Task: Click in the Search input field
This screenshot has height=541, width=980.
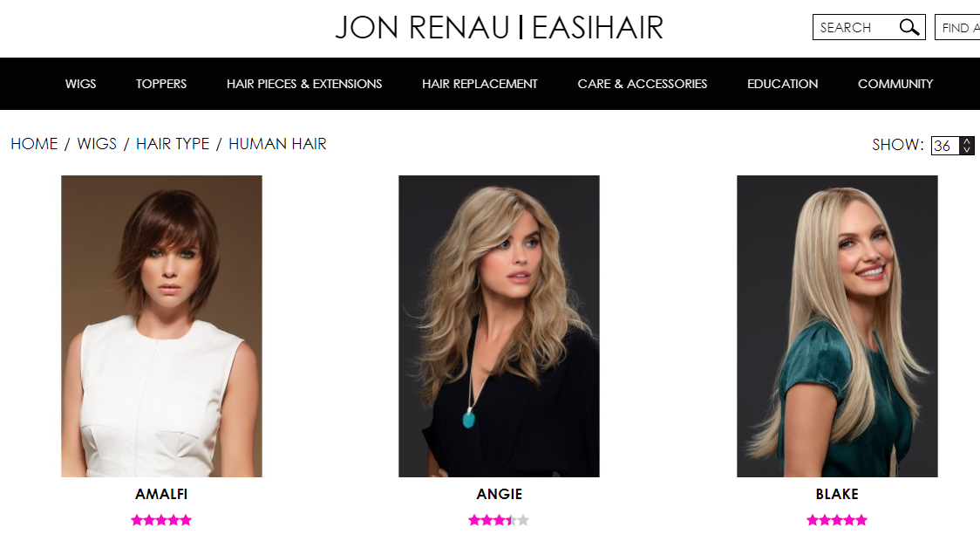Action: click(856, 28)
